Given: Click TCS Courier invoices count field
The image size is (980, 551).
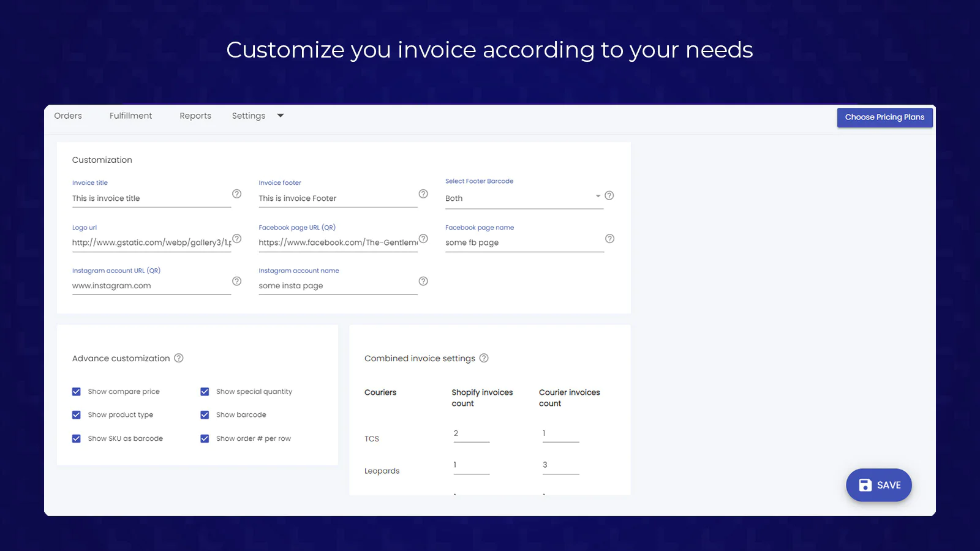Looking at the screenshot, I should click(x=560, y=433).
